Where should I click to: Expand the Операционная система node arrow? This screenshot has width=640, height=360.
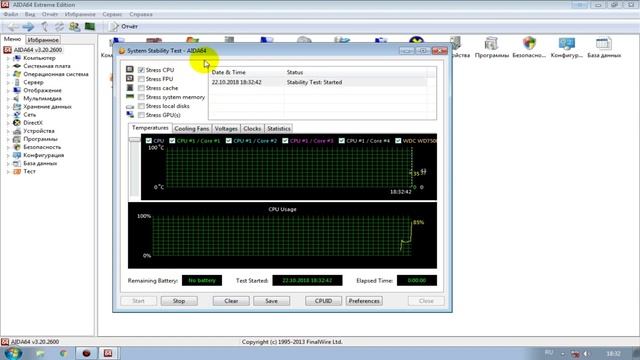tap(8, 74)
